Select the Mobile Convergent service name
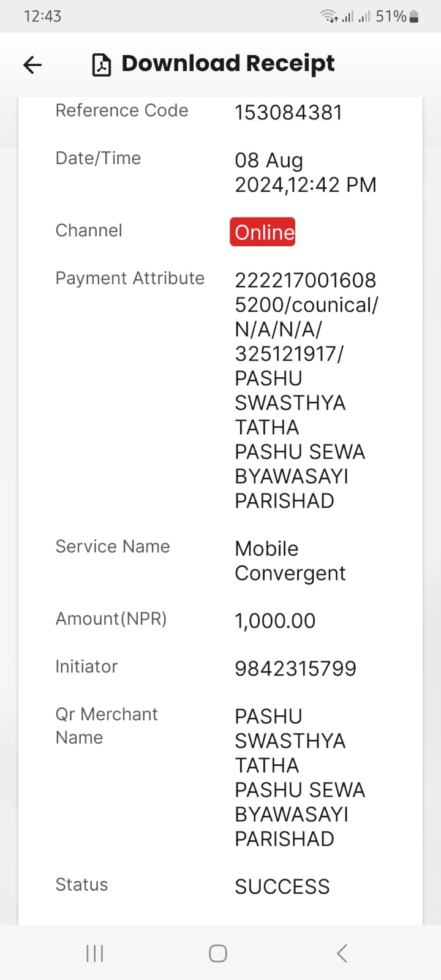Image resolution: width=441 pixels, height=980 pixels. 290,560
